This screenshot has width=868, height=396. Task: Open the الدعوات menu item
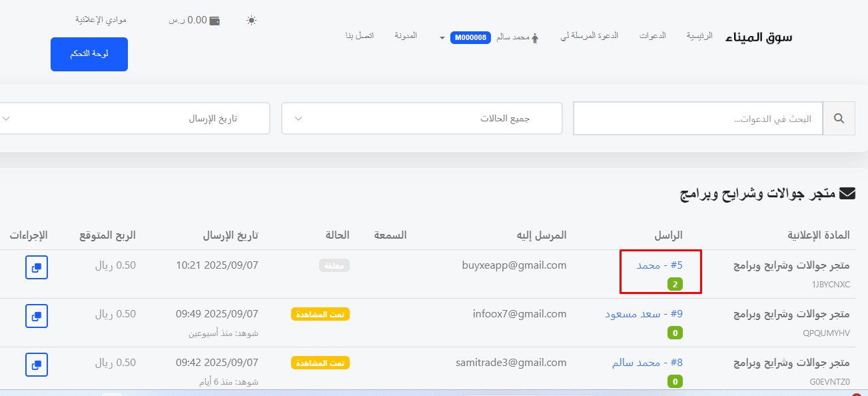652,35
